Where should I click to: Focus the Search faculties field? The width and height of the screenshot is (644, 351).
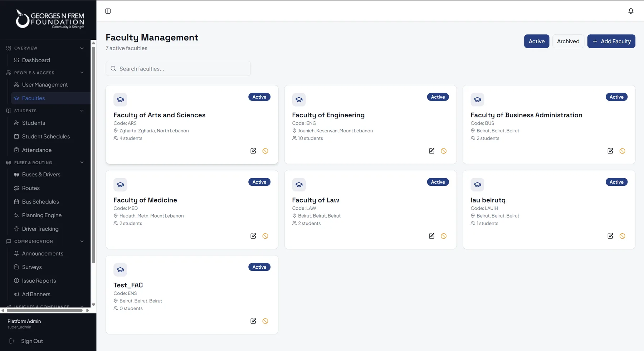(x=178, y=69)
